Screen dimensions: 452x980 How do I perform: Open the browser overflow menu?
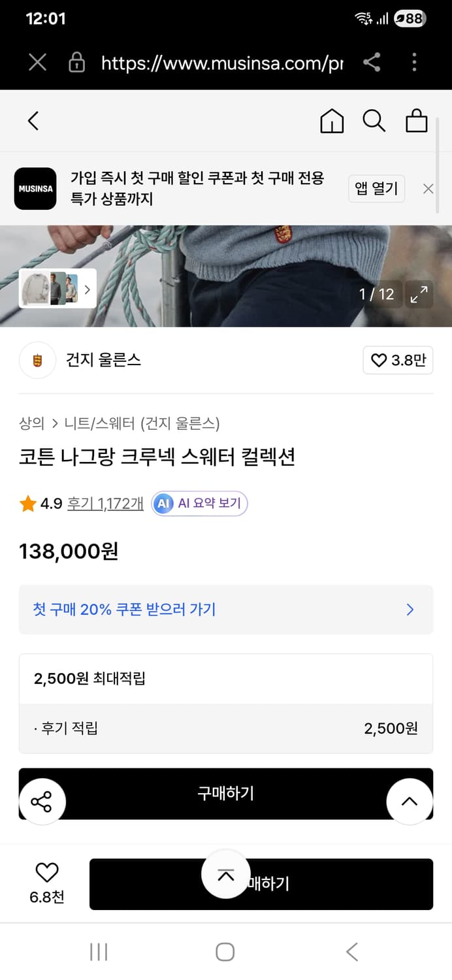(x=414, y=63)
